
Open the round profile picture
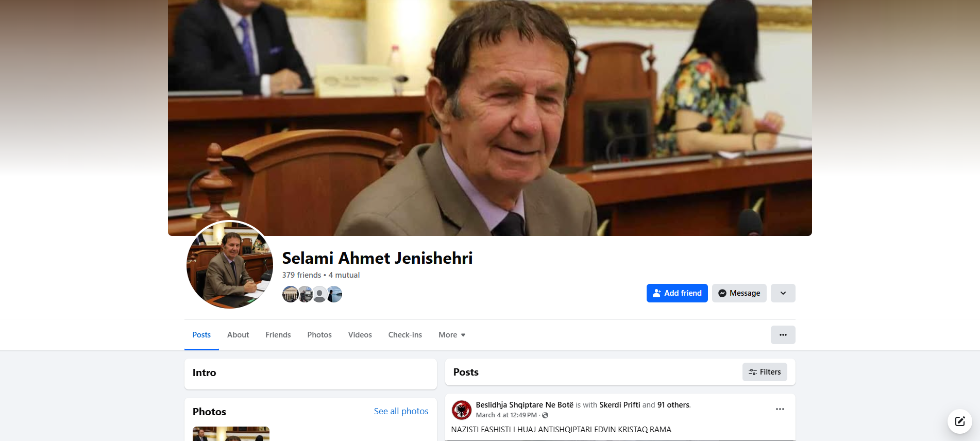tap(230, 265)
